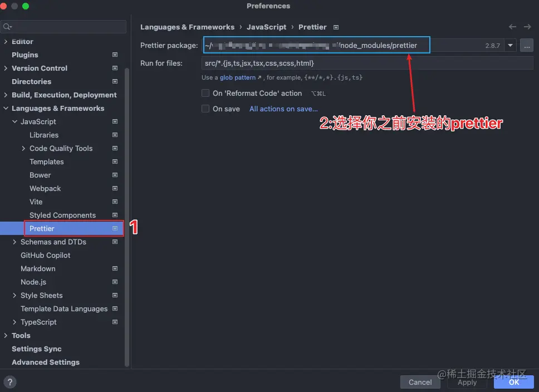Viewport: 539px width, 392px height.
Task: Click the project-level icon beside Node.js
Action: 115,282
